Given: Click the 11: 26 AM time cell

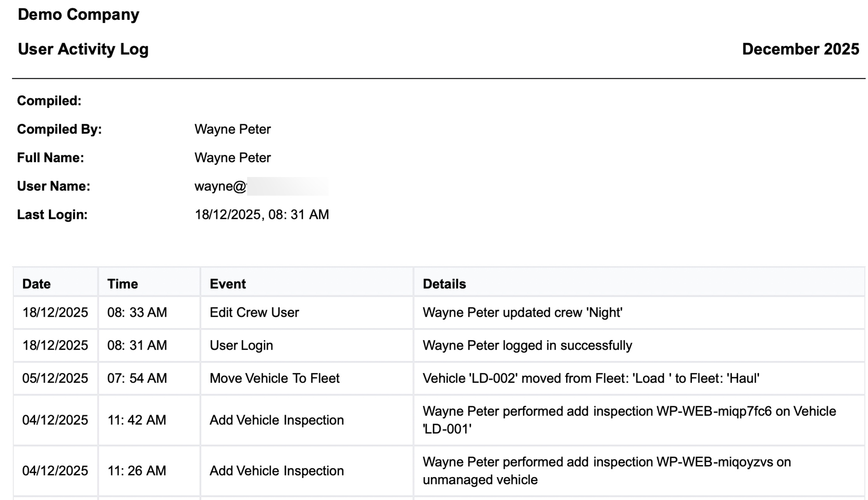Looking at the screenshot, I should pyautogui.click(x=137, y=471).
